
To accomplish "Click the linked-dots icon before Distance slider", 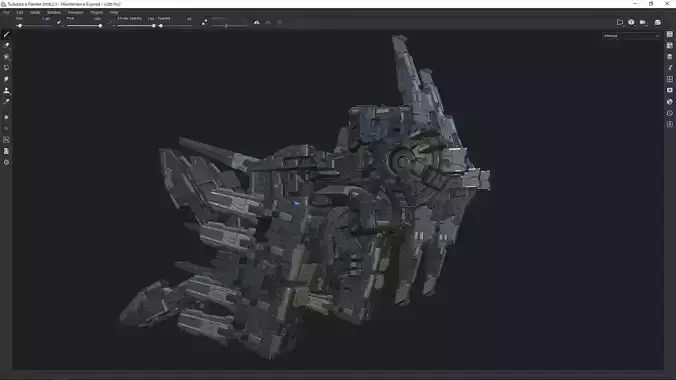I will pyautogui.click(x=204, y=22).
